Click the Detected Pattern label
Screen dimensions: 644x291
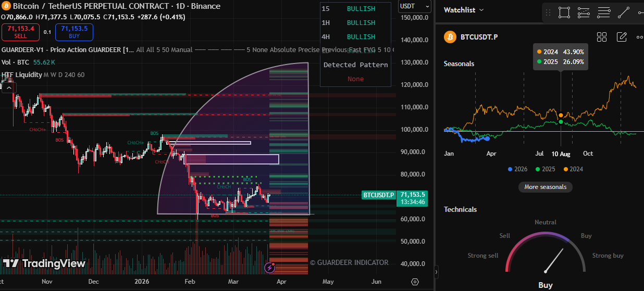click(x=355, y=65)
